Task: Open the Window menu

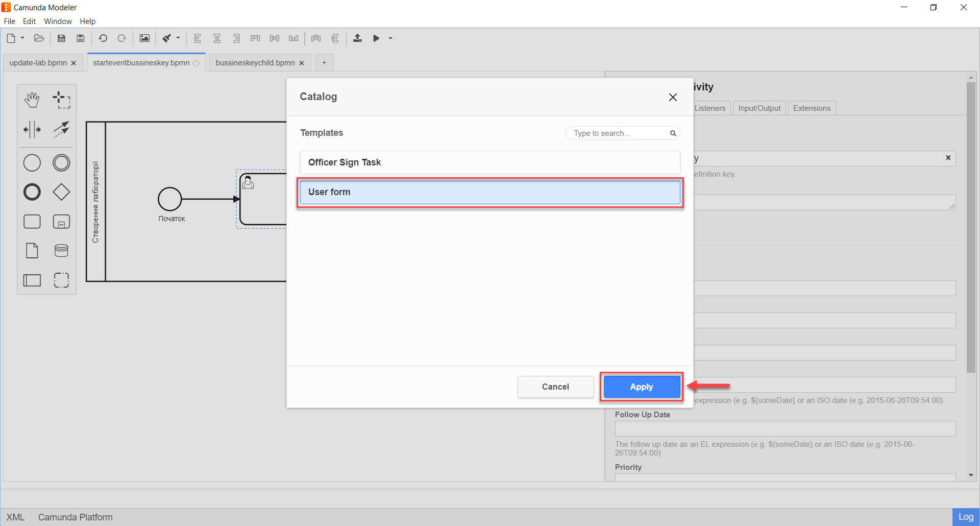Action: pos(58,21)
